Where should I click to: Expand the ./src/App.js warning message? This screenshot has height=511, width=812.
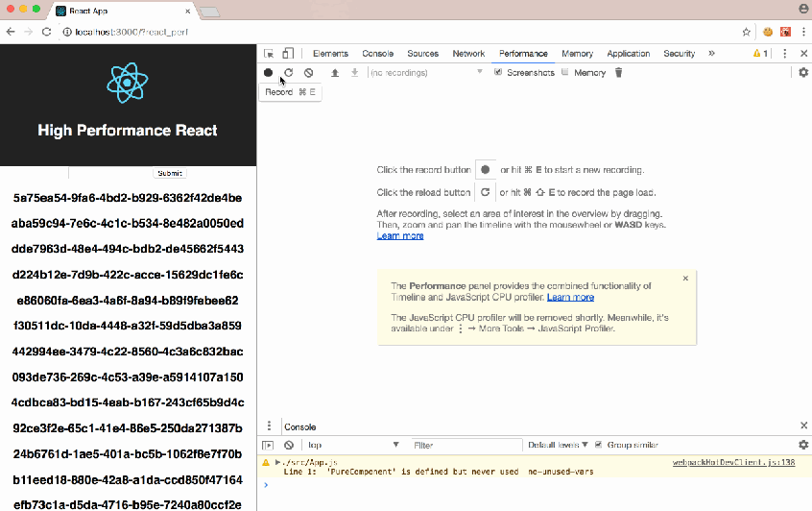point(278,462)
